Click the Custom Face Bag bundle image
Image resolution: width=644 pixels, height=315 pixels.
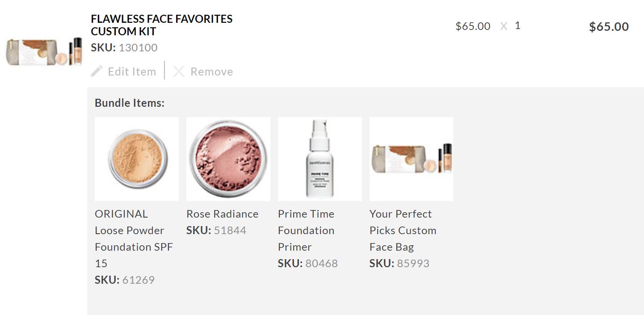pos(412,159)
